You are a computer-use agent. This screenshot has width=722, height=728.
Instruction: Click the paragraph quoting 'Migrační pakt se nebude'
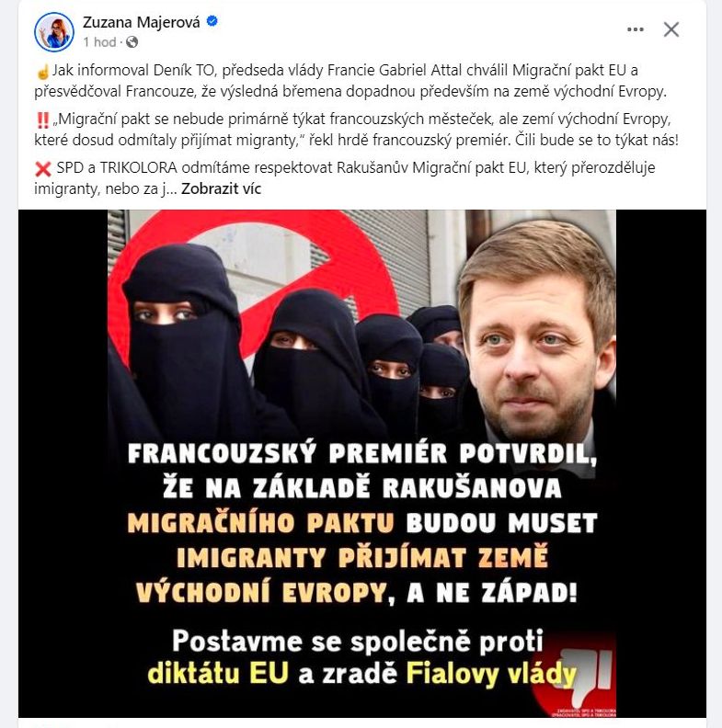[x=356, y=130]
